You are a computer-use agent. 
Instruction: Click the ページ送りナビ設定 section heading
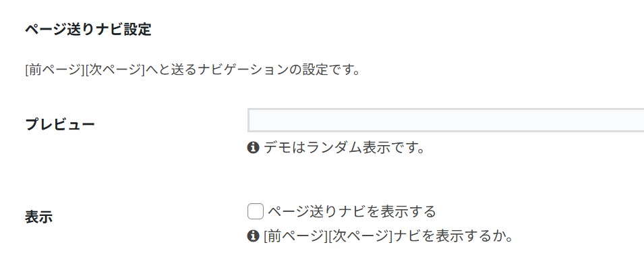88,30
